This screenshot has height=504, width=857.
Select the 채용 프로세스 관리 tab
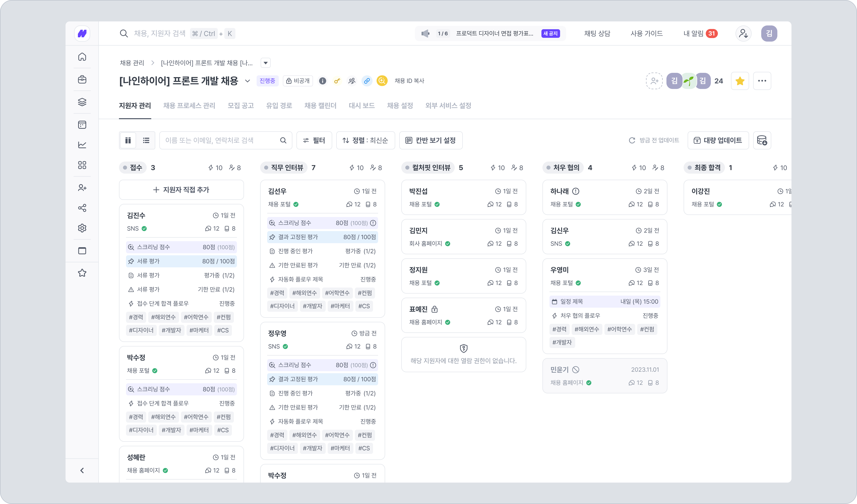coord(189,106)
